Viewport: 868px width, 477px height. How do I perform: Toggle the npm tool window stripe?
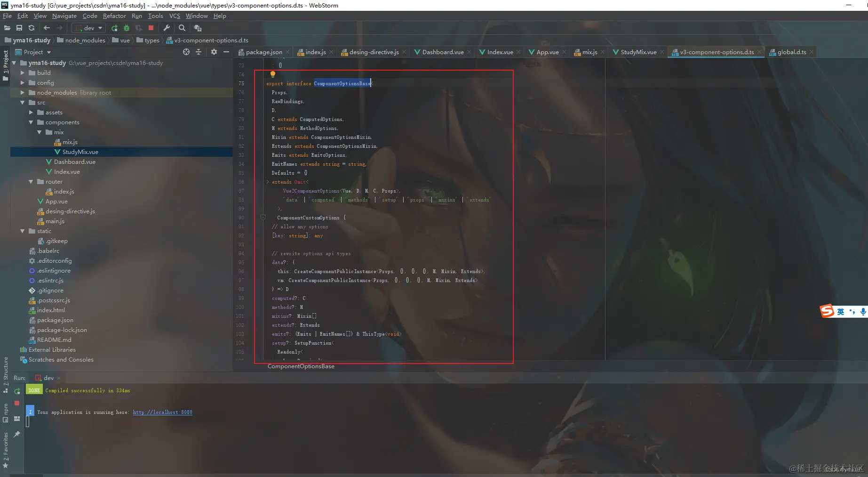tap(5, 413)
